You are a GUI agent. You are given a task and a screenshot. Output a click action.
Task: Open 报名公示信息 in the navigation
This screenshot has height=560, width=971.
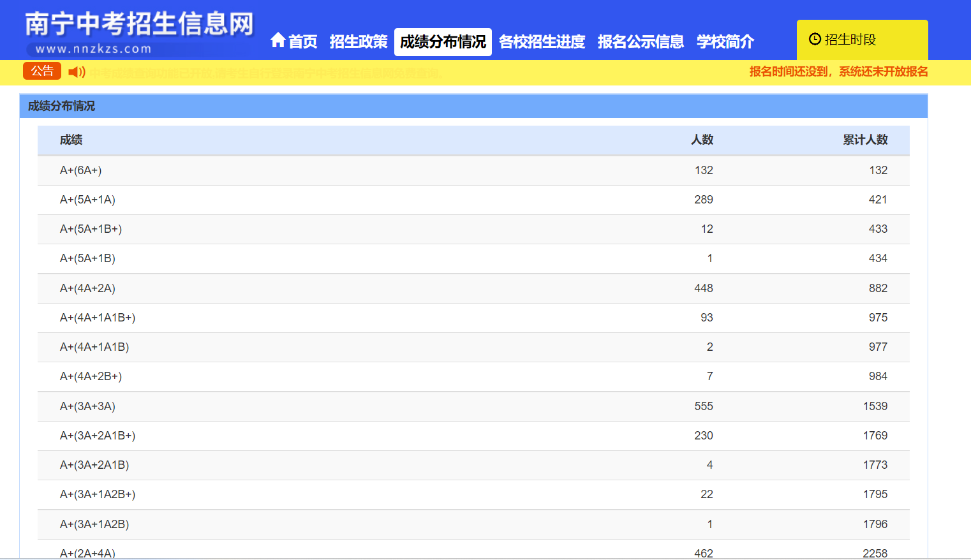coord(641,42)
